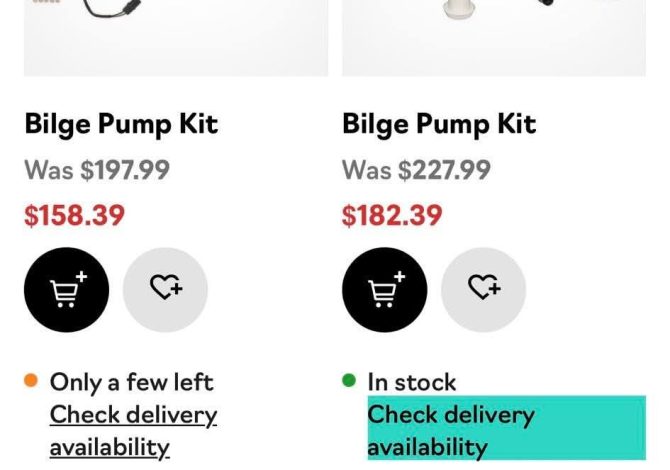Save the $158.39 kit to wishlist
670x470 pixels.
click(x=165, y=290)
